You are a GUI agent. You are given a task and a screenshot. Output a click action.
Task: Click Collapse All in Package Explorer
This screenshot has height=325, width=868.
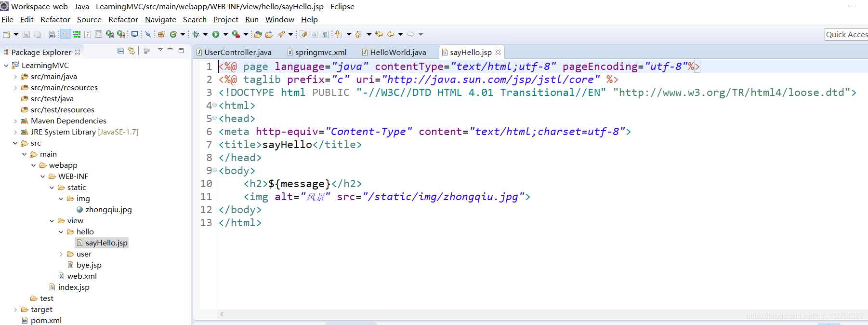(120, 51)
